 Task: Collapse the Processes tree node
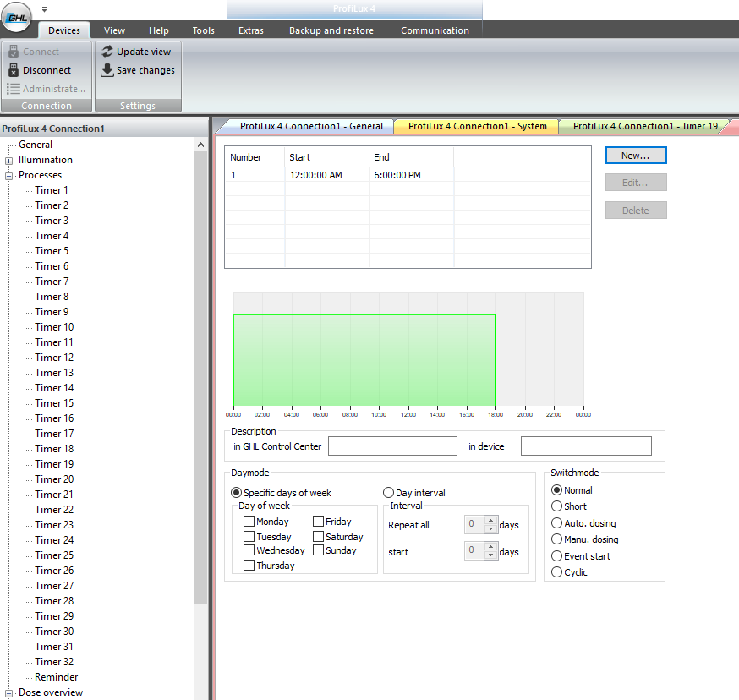click(x=8, y=176)
